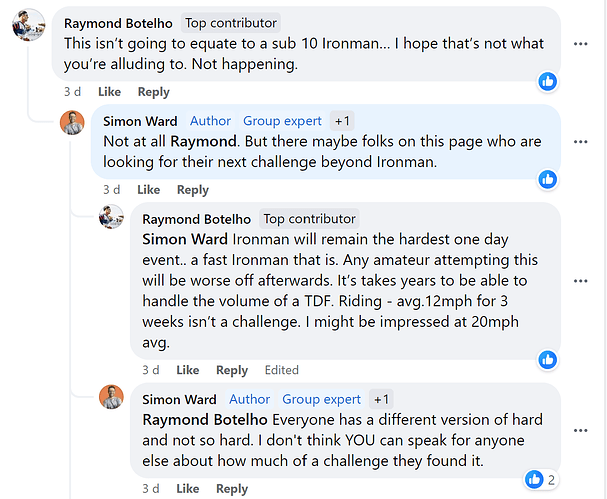The height and width of the screenshot is (499, 607).
Task: Expand the +1 badges on Simon's first reply
Action: [x=342, y=121]
